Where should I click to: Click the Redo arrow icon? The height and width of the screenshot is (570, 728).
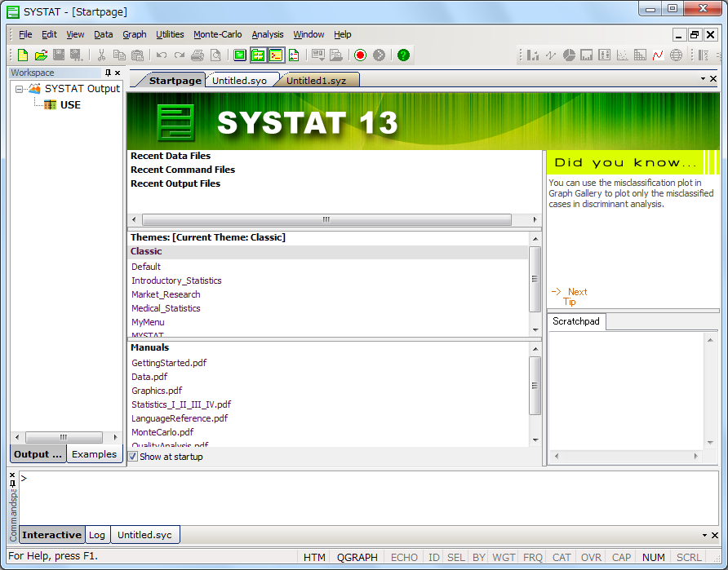(x=180, y=55)
